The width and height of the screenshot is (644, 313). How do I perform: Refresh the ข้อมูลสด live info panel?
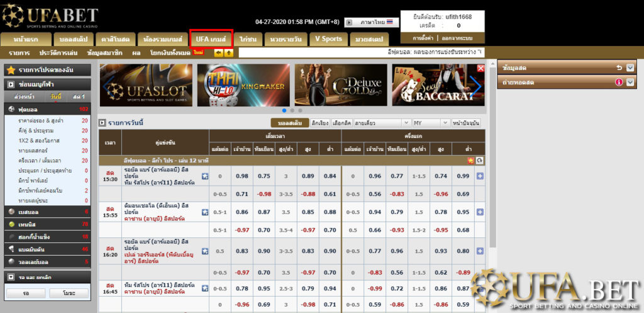pos(619,68)
